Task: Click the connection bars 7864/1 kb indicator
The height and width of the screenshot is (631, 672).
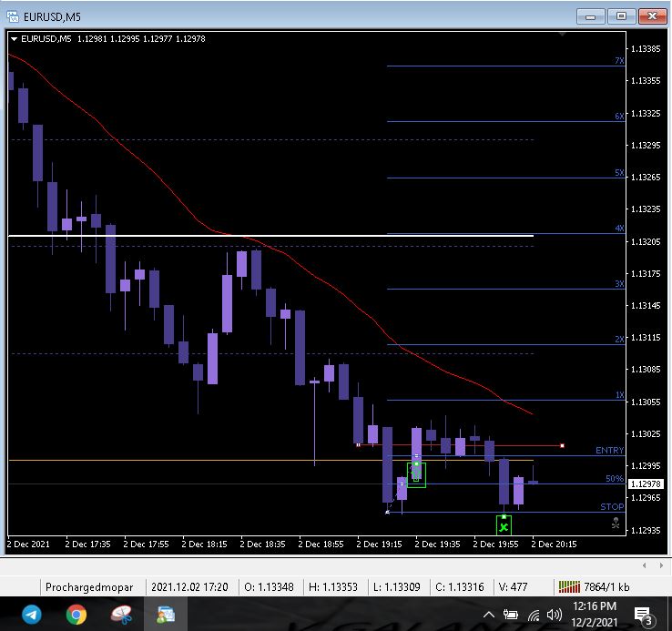Action: [x=594, y=587]
